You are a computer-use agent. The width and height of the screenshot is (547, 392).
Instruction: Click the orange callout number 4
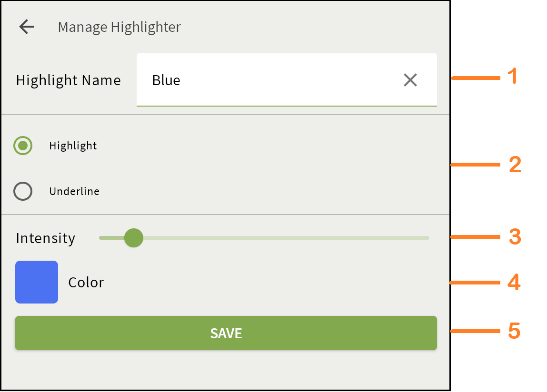(514, 283)
